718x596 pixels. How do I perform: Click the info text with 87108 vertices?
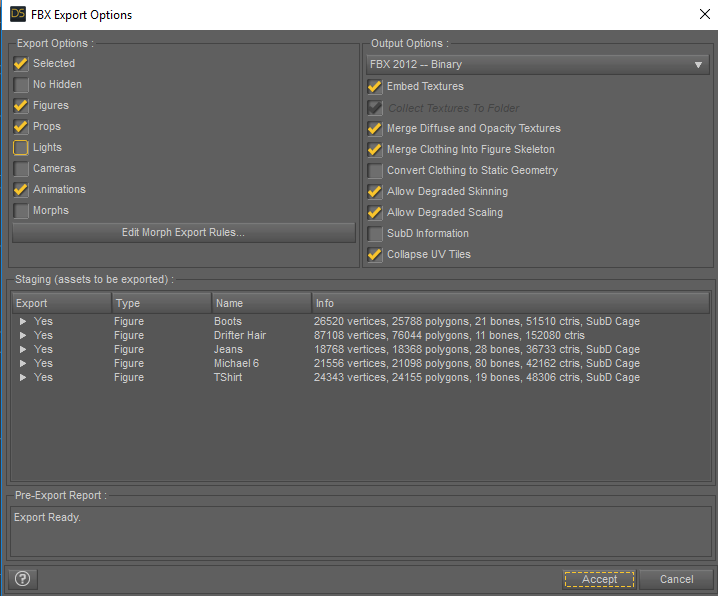click(x=449, y=336)
